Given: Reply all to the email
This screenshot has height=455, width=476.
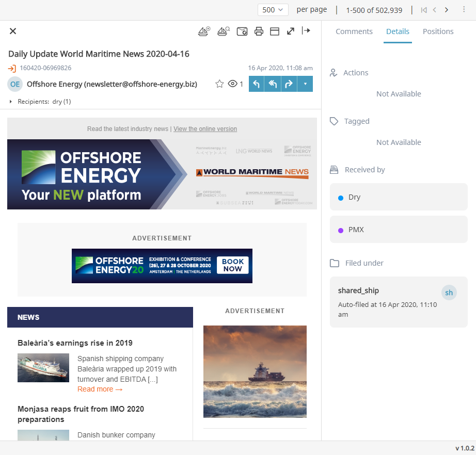Looking at the screenshot, I should tap(273, 84).
